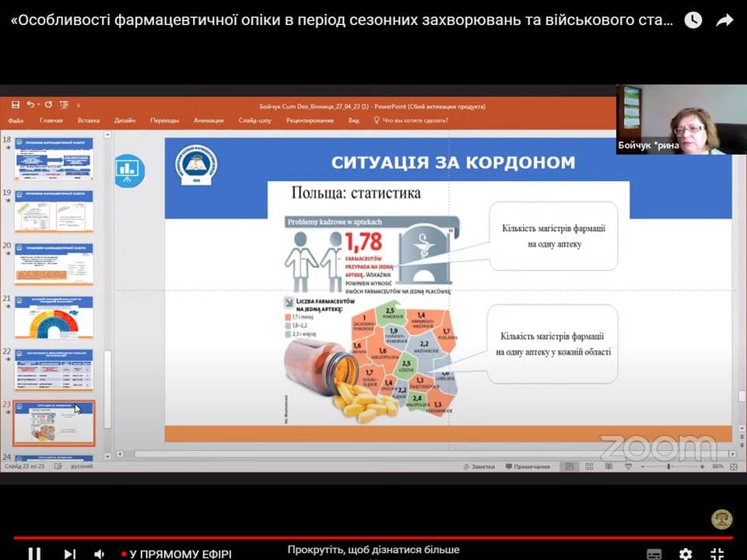Switch to the Дизайн tab
This screenshot has width=747, height=560.
coord(124,121)
